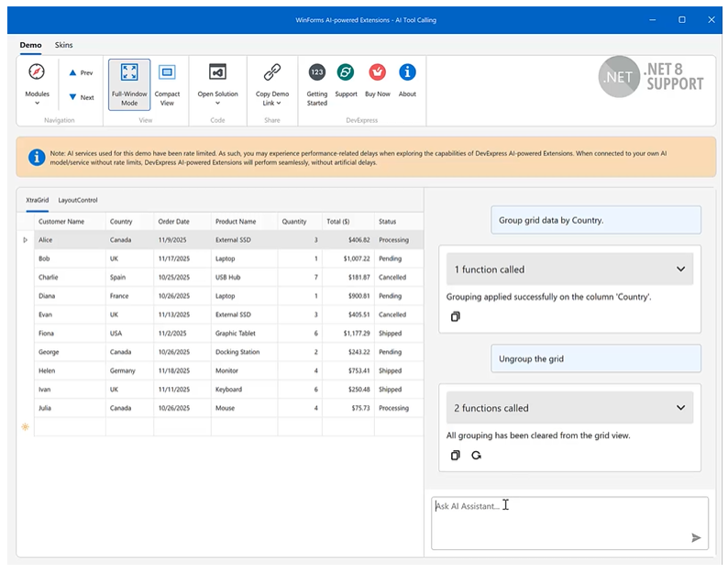728x573 pixels.
Task: Copy the 'Grouping applied successfully' response
Action: click(456, 316)
